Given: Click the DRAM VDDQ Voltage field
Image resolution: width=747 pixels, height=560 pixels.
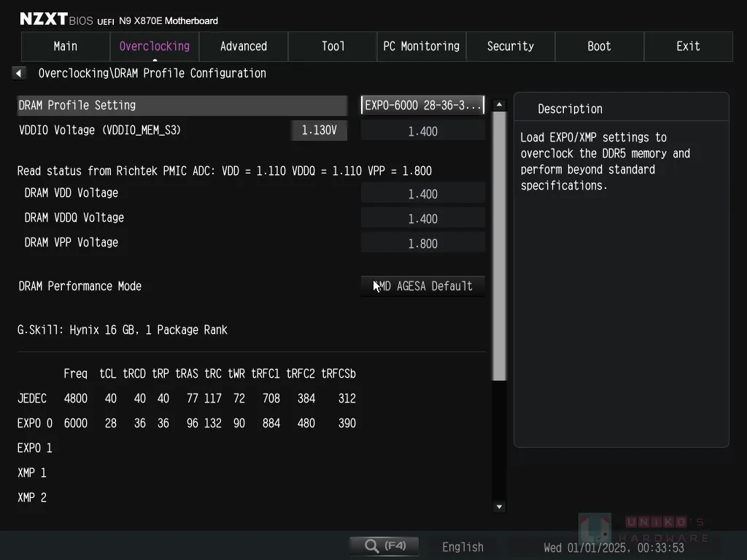Looking at the screenshot, I should point(423,219).
